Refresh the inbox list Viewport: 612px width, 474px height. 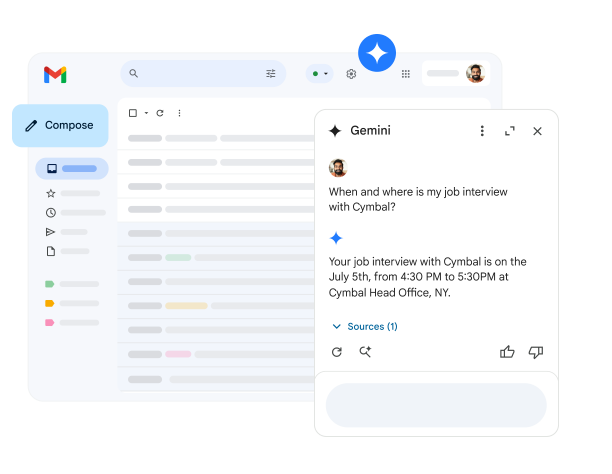pyautogui.click(x=160, y=113)
